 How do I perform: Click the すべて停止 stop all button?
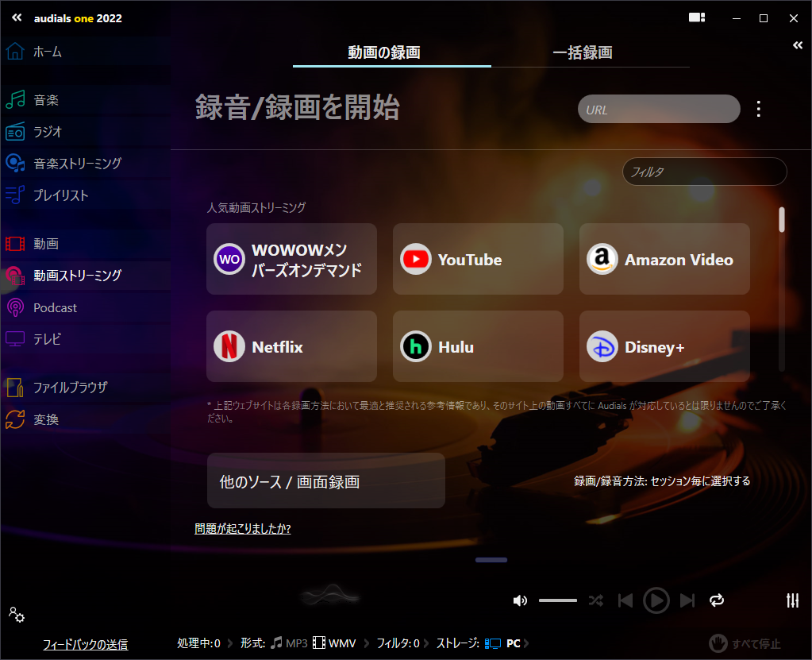click(745, 643)
